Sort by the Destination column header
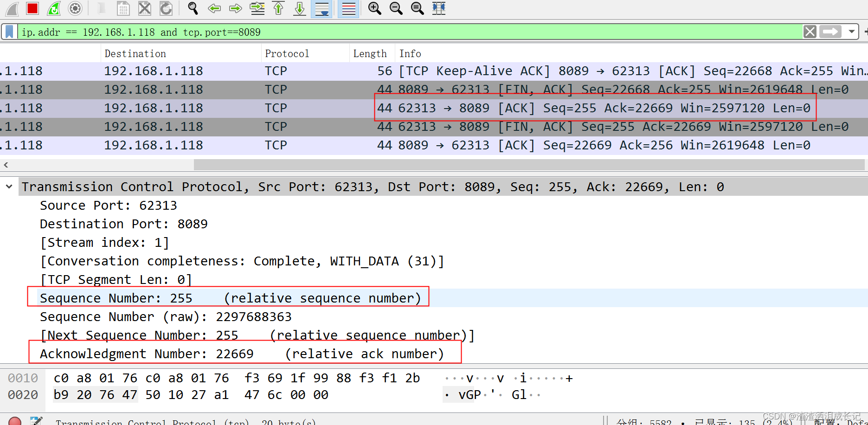 tap(181, 54)
